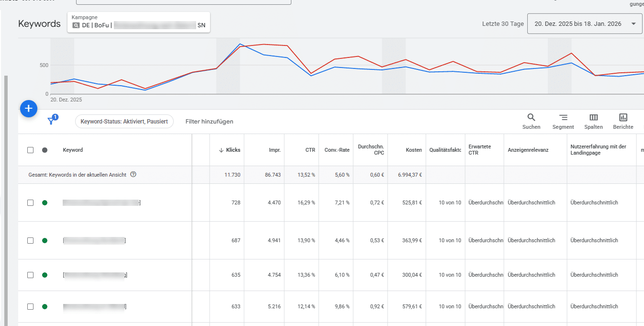
Task: Expand the DE | BoFu campaign selector
Action: coord(138,22)
